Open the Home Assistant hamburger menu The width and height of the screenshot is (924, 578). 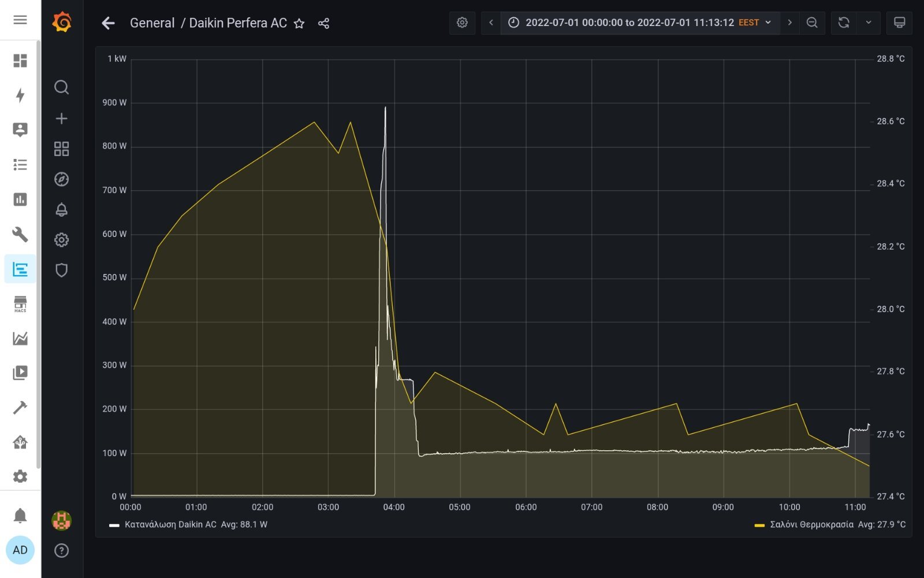[20, 20]
